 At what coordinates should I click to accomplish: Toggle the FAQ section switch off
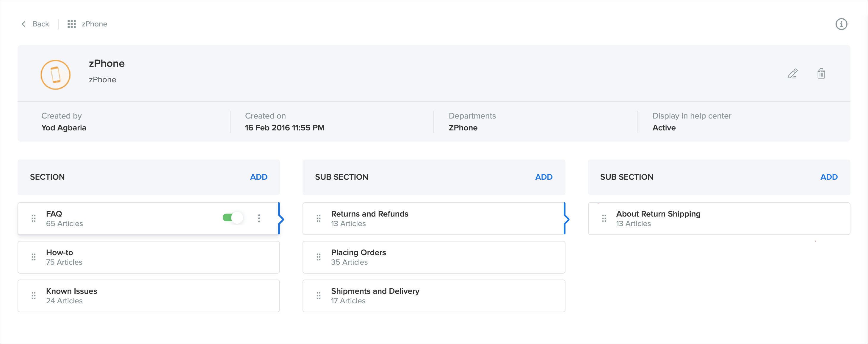pos(233,218)
